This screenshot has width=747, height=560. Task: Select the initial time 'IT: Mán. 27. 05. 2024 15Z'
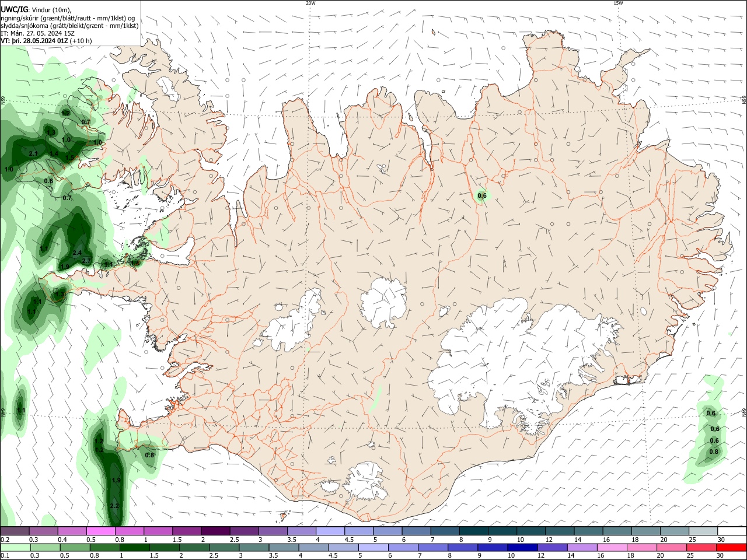[x=37, y=33]
